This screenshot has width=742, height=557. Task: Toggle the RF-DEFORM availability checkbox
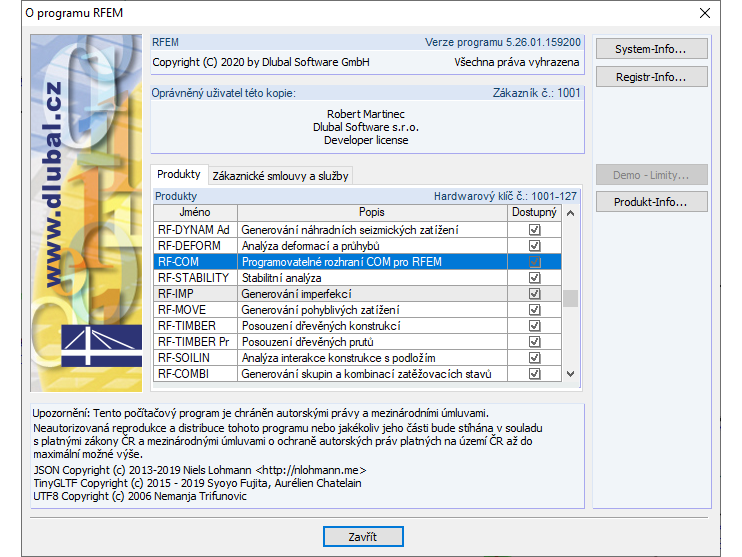click(534, 246)
